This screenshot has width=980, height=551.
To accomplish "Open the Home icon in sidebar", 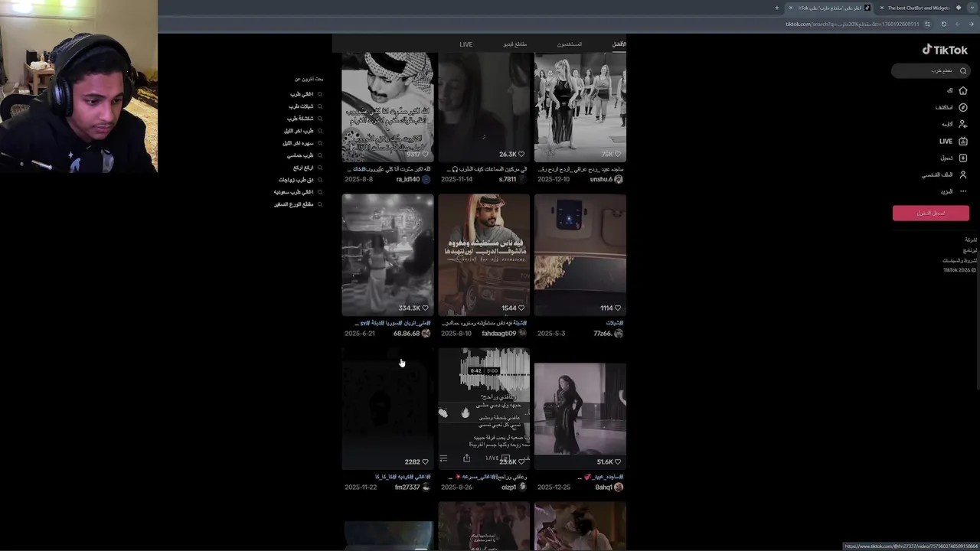I will (963, 90).
